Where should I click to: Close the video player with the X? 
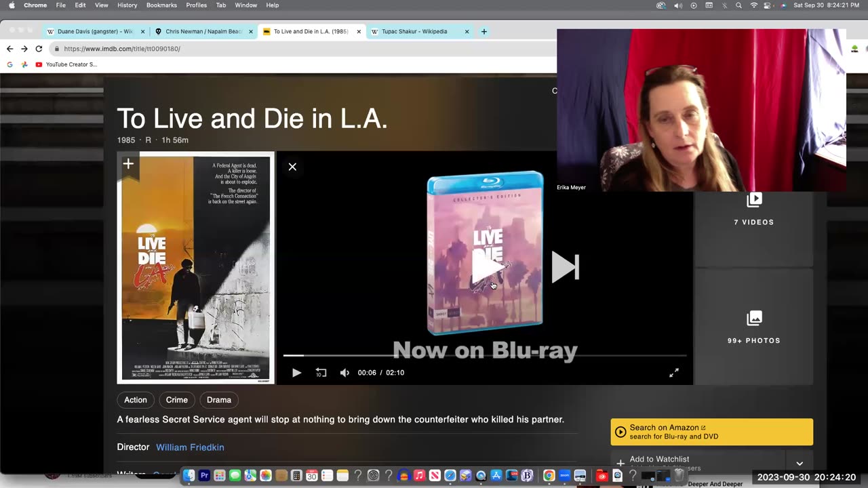(292, 167)
